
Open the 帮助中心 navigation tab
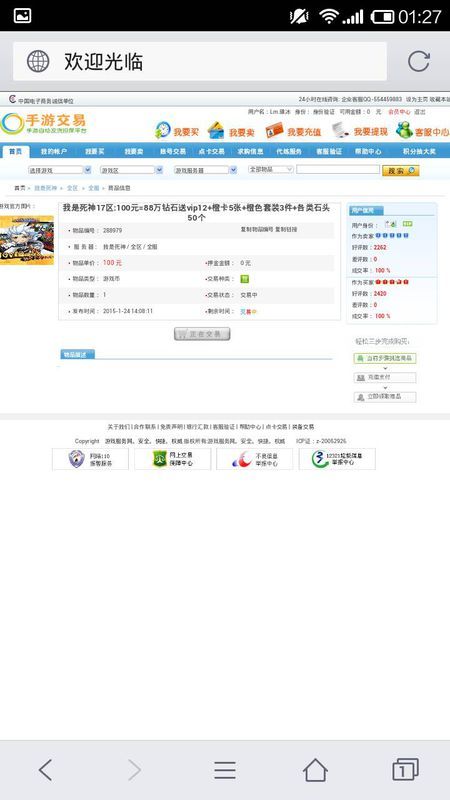pos(368,152)
